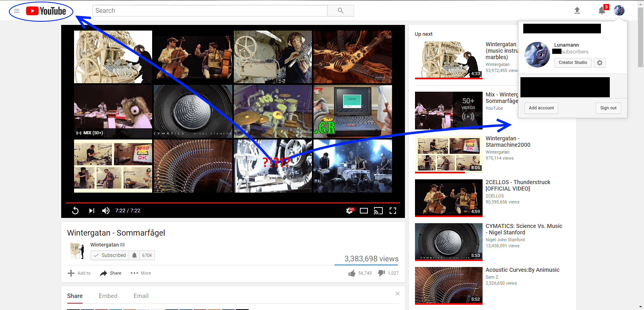
Task: Mute the video volume
Action: coord(105,211)
